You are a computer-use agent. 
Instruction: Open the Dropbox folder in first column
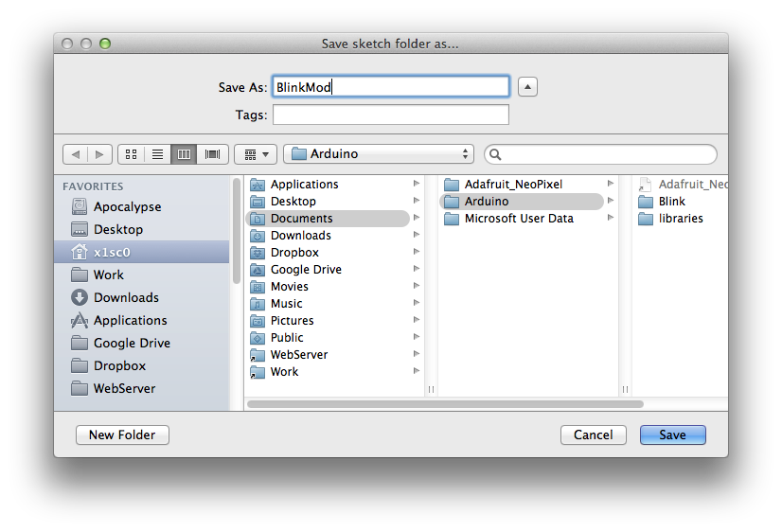pos(294,253)
